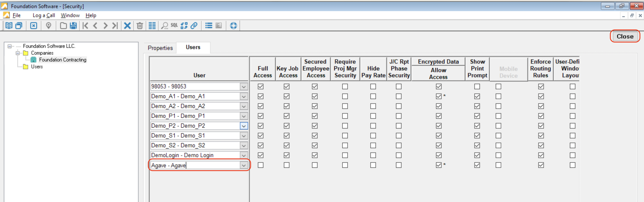Collapse the Foundation Software LLC tree node
The width and height of the screenshot is (644, 202).
[x=10, y=46]
